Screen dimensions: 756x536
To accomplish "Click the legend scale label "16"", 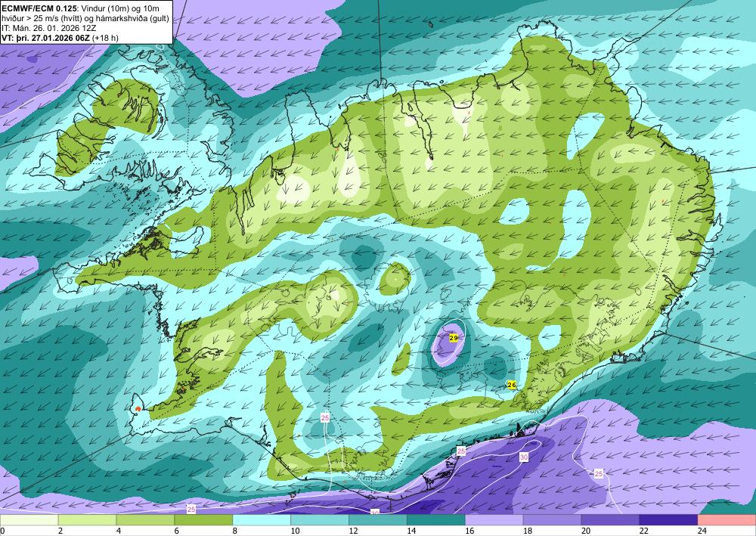I will [x=469, y=531].
